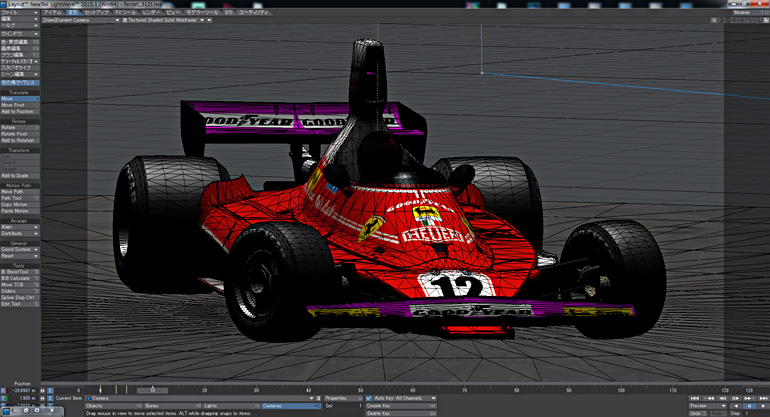Open the camera Properties panel

[343, 398]
